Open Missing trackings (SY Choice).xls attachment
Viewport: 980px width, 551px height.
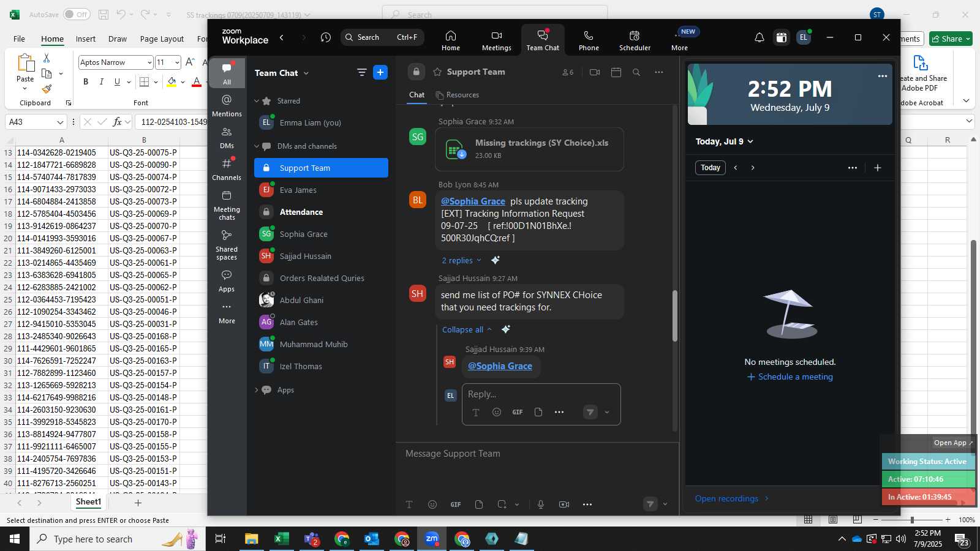[x=530, y=149]
